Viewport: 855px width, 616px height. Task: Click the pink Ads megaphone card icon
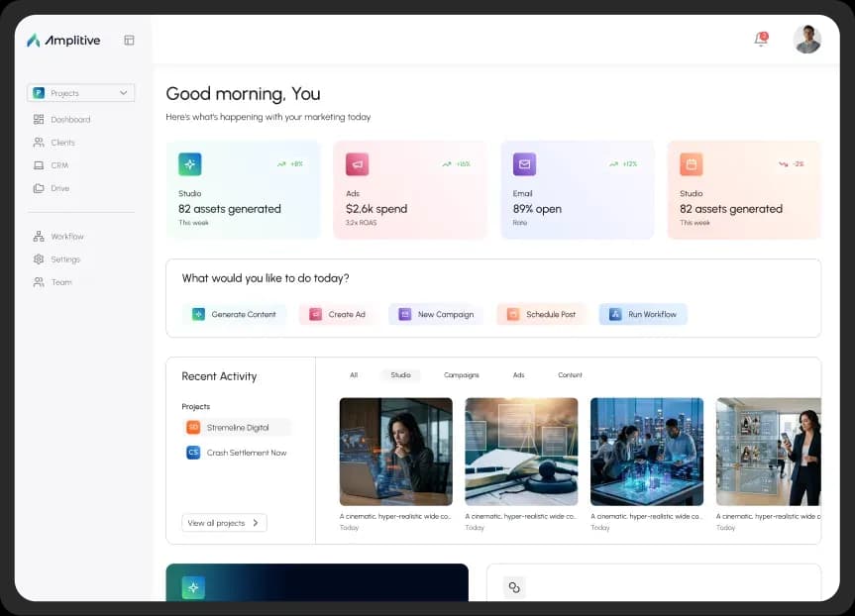coord(358,164)
